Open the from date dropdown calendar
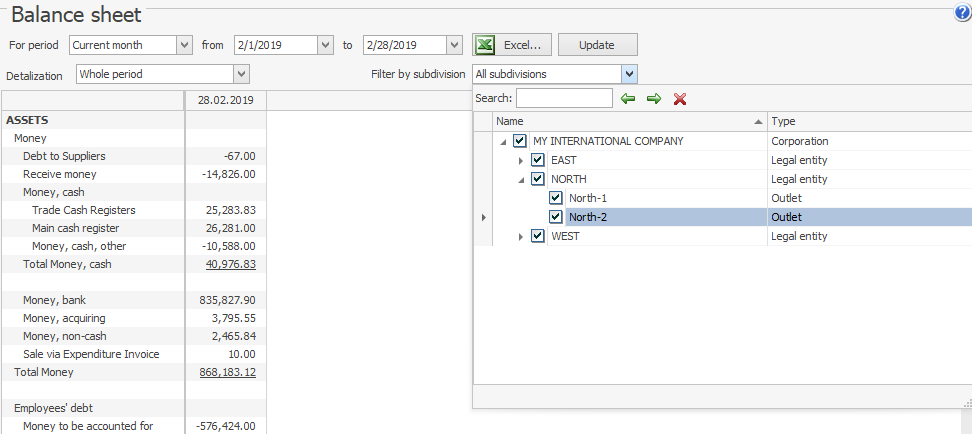The width and height of the screenshot is (972, 434). pyautogui.click(x=325, y=45)
